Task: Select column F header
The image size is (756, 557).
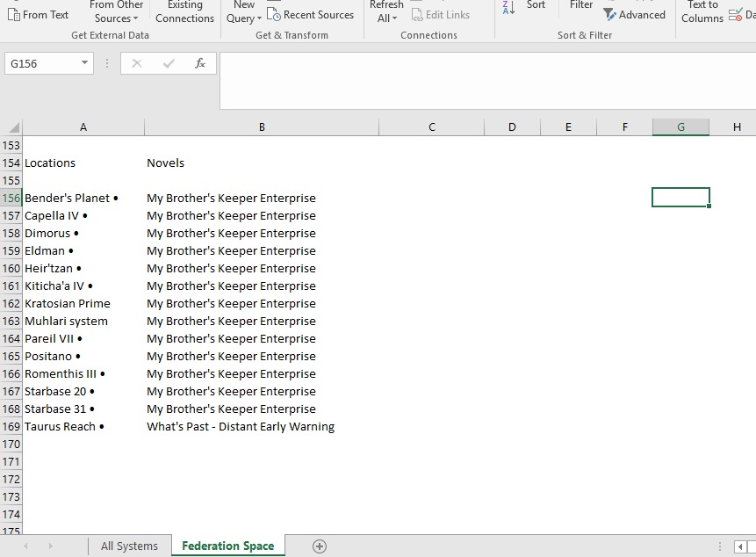Action: pos(625,127)
